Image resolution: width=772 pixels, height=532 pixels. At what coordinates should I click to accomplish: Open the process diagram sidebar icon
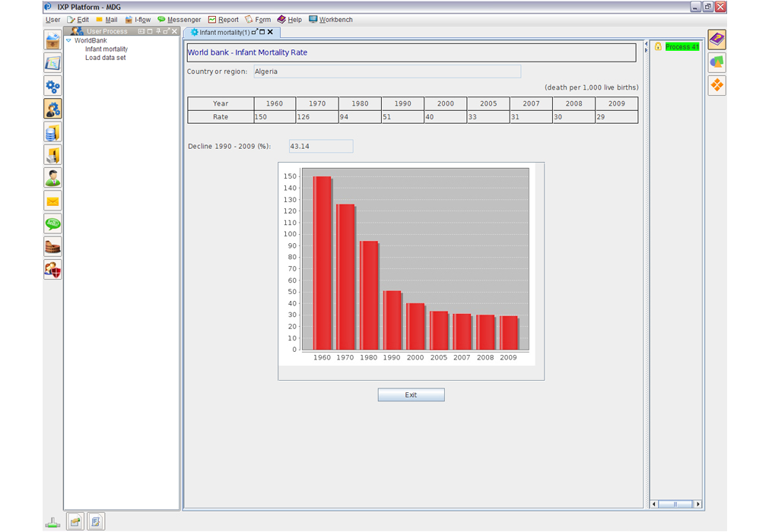click(52, 63)
